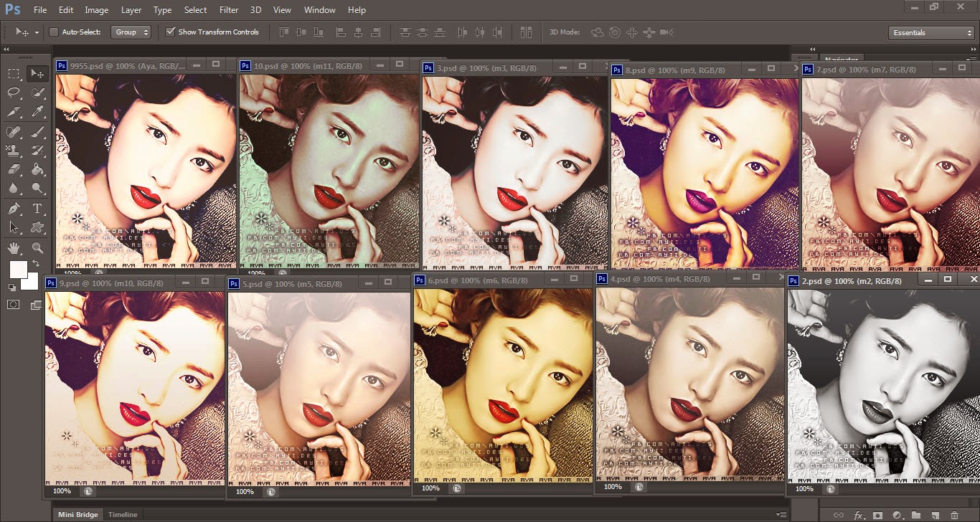Screen dimensions: 980x522
Task: Click the Link layers icon
Action: coord(838,515)
